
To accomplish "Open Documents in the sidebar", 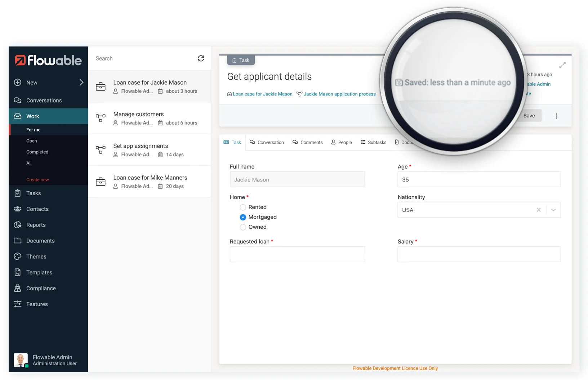I will coord(48,241).
